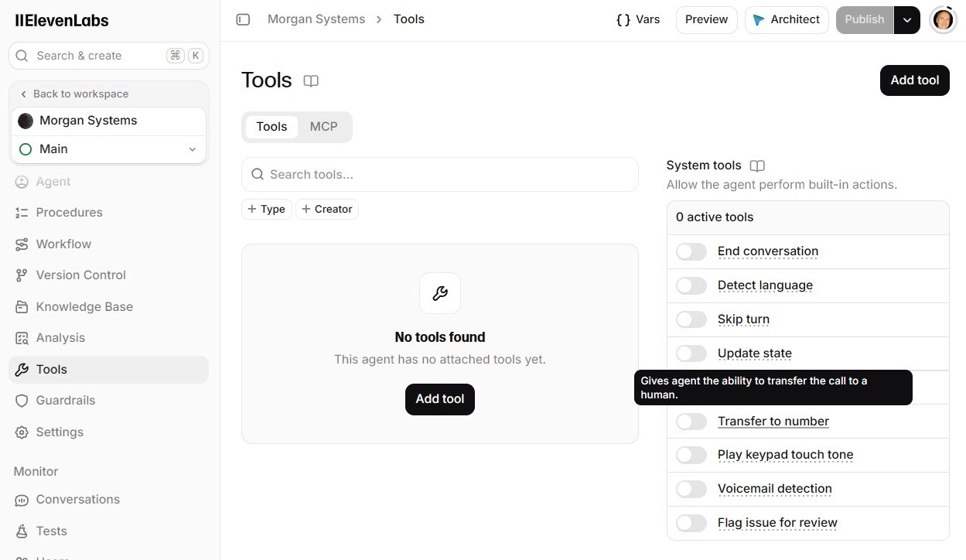The image size is (966, 560).
Task: Open the Architect button
Action: coord(787,20)
